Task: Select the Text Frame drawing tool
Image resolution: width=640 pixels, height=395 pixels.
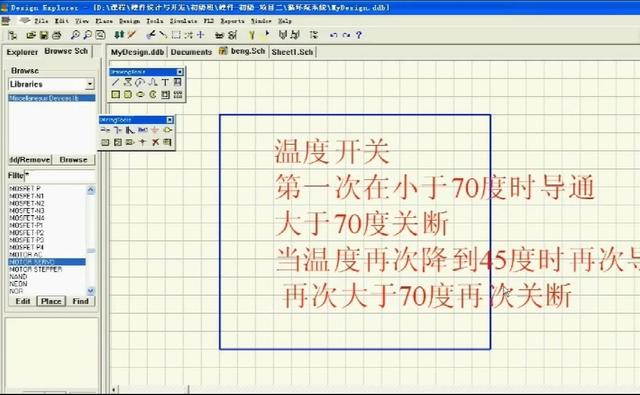Action: click(178, 82)
